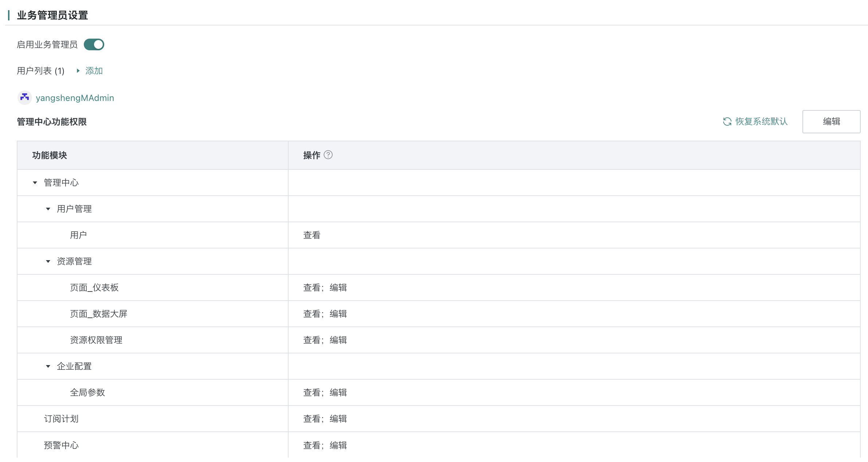868x462 pixels.
Task: Toggle the 启用业务管理员 switch
Action: [94, 44]
